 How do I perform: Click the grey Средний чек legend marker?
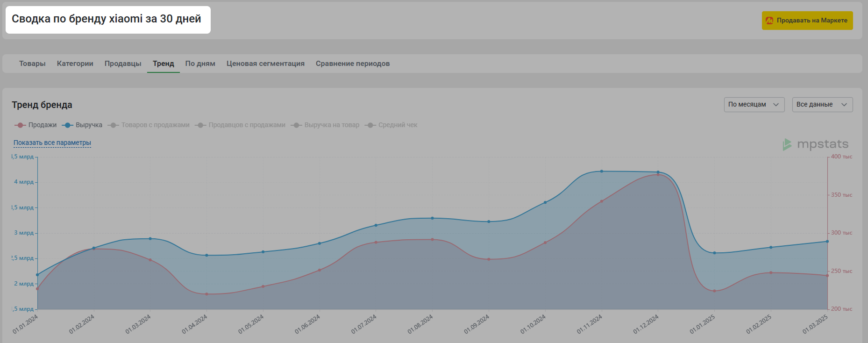click(370, 125)
